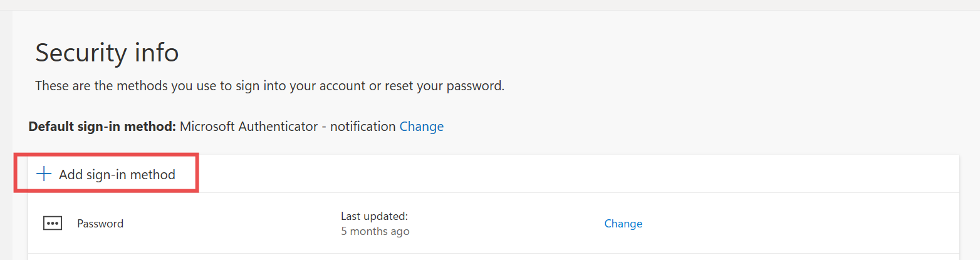Viewport: 980px width, 260px height.
Task: Change the default sign-in method
Action: [x=421, y=127]
